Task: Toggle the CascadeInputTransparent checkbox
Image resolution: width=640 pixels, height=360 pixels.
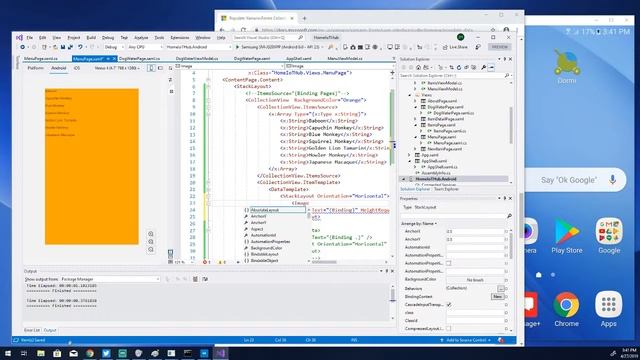Action: pyautogui.click(x=449, y=304)
